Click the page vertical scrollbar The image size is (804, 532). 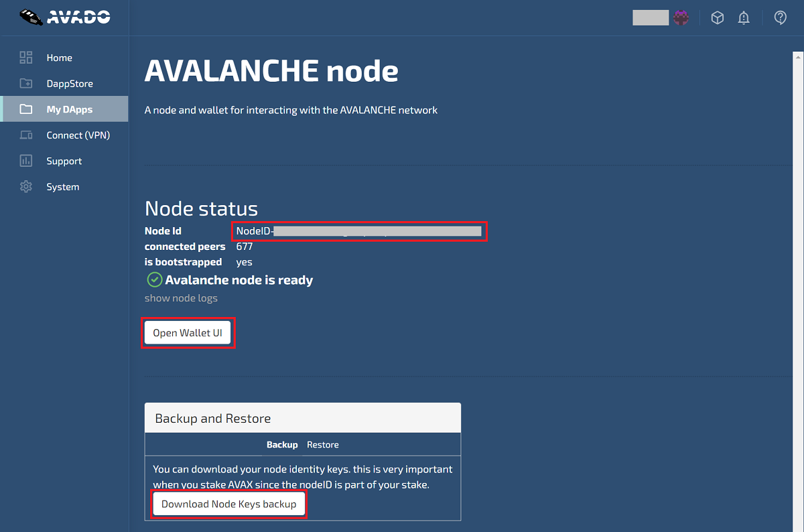point(797,291)
